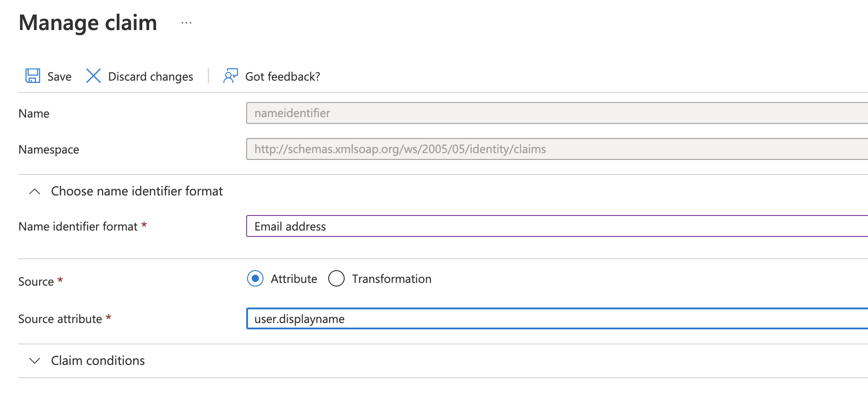
Task: Click the Claim conditions section heading
Action: point(98,361)
